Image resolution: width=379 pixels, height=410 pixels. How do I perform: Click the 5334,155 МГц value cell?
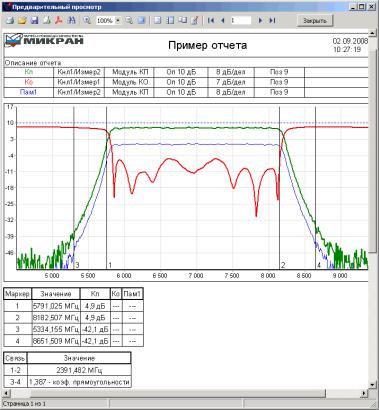click(56, 329)
